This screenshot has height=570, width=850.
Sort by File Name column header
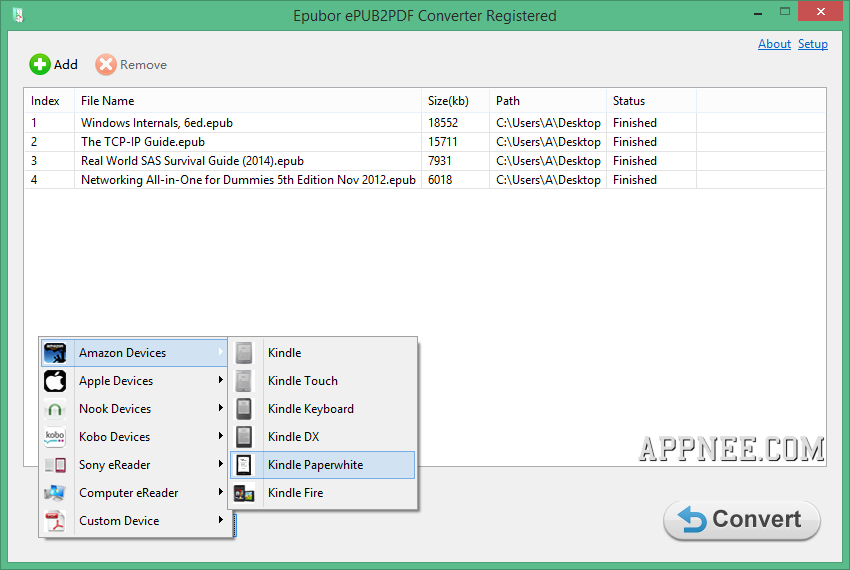(248, 101)
